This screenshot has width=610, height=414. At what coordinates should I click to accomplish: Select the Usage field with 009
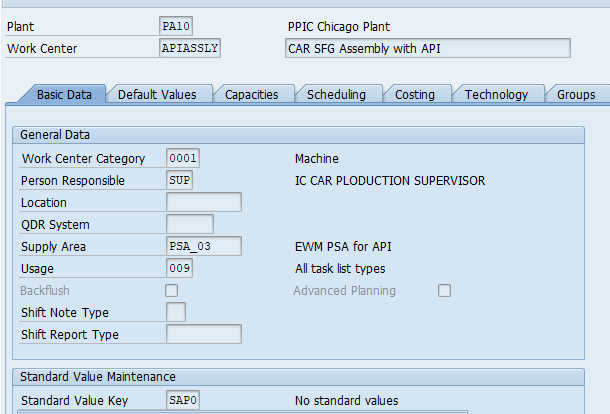(x=180, y=268)
